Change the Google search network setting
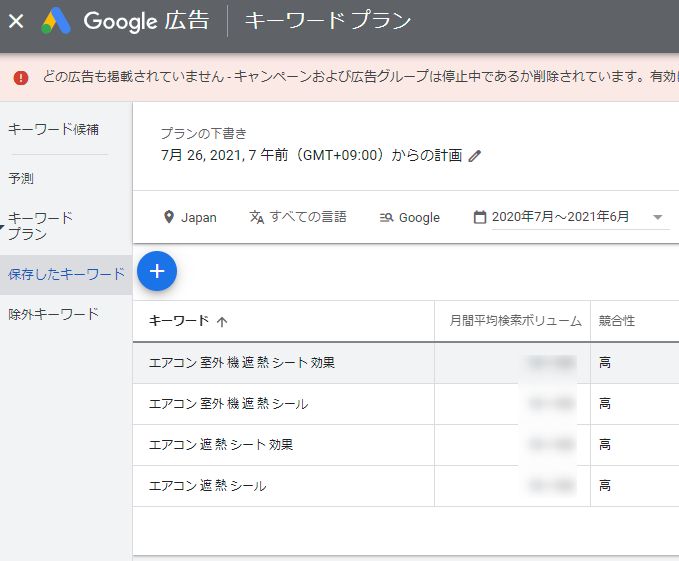679x561 pixels. point(410,217)
